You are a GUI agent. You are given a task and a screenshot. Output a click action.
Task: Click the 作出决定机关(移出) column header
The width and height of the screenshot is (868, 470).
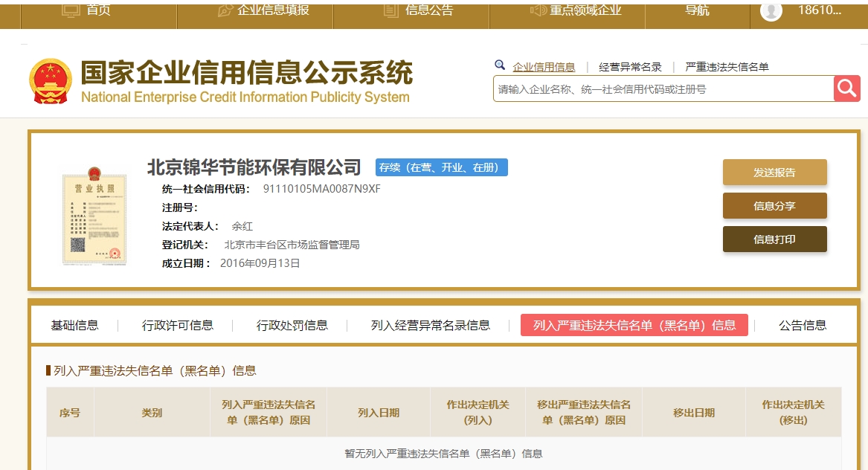pyautogui.click(x=794, y=413)
